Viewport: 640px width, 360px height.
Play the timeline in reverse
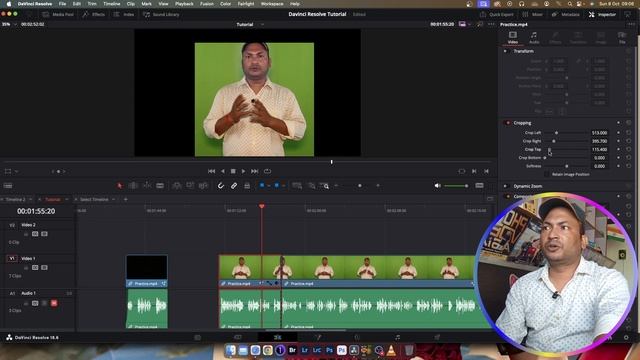point(222,171)
